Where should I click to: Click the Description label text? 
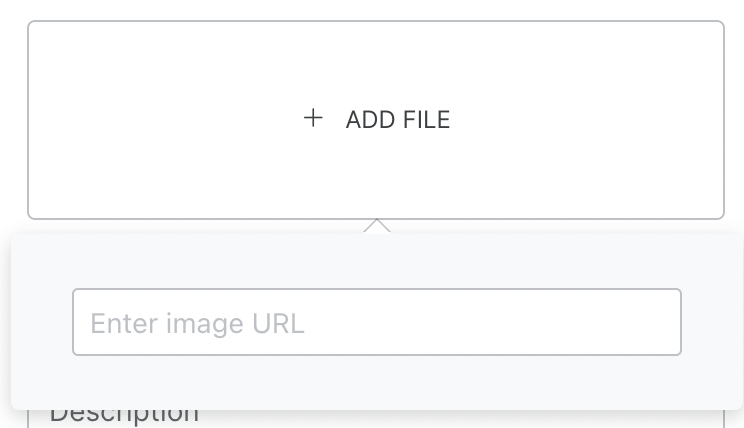click(x=124, y=414)
